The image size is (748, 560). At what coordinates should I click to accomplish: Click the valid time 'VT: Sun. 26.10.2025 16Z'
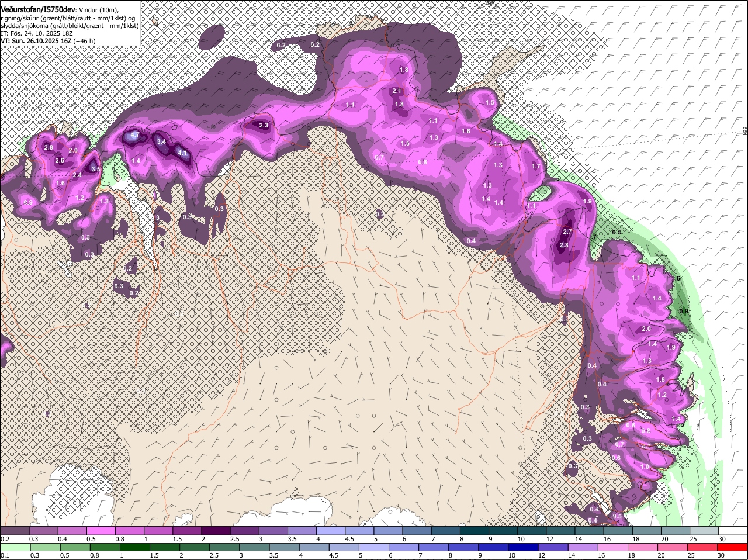pos(36,41)
